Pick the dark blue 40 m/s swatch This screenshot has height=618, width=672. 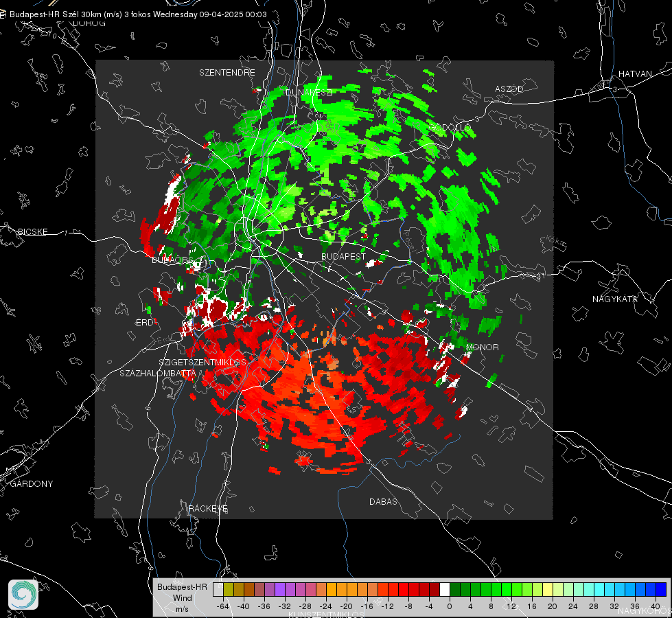[x=661, y=589]
